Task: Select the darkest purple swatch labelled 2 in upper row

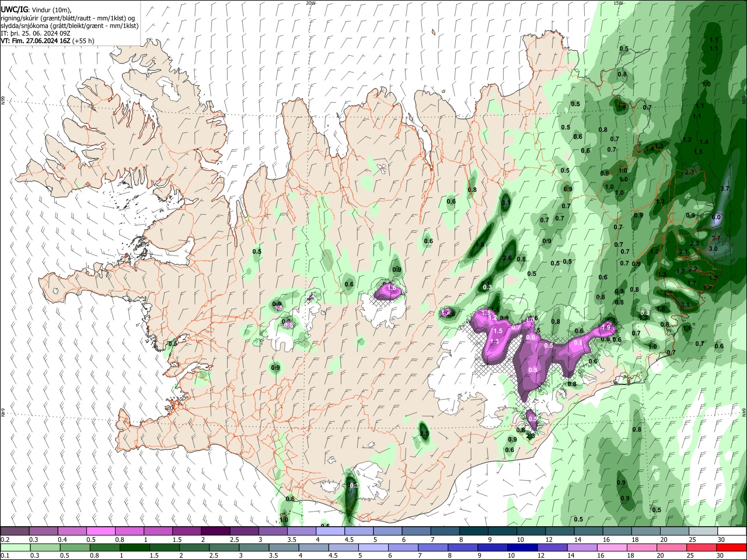Action: pos(215,531)
